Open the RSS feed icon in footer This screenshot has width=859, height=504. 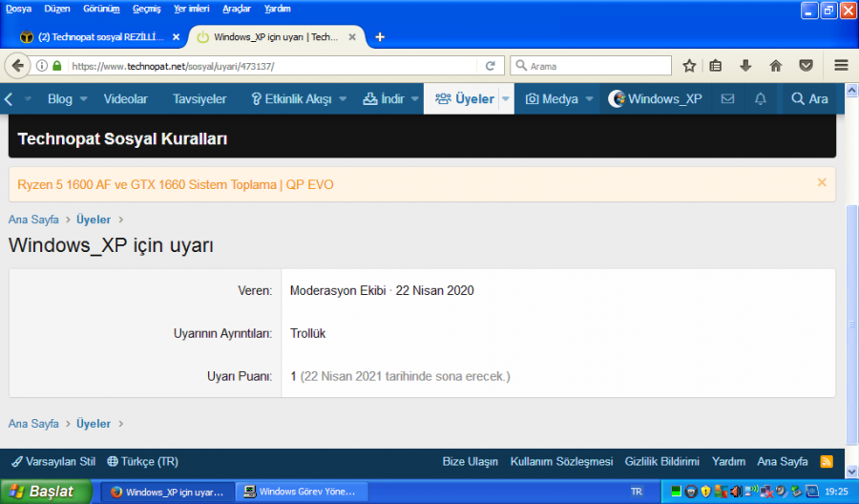pos(827,462)
